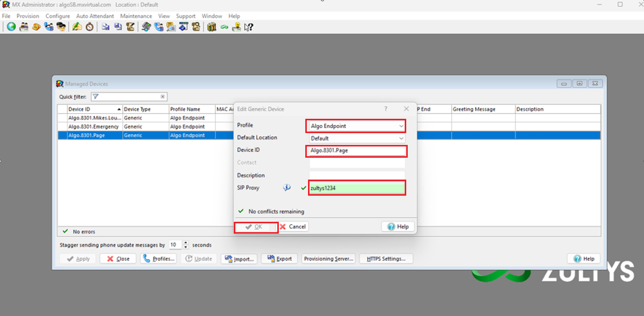Click the blue handset icon right of the desk phone icon
The image size is (644, 316).
click(x=159, y=27)
